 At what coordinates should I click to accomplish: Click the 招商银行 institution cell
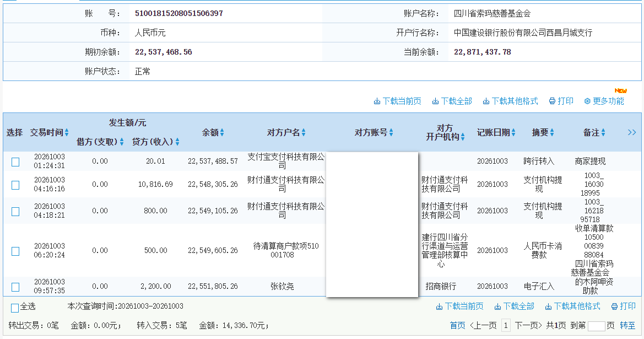click(441, 287)
